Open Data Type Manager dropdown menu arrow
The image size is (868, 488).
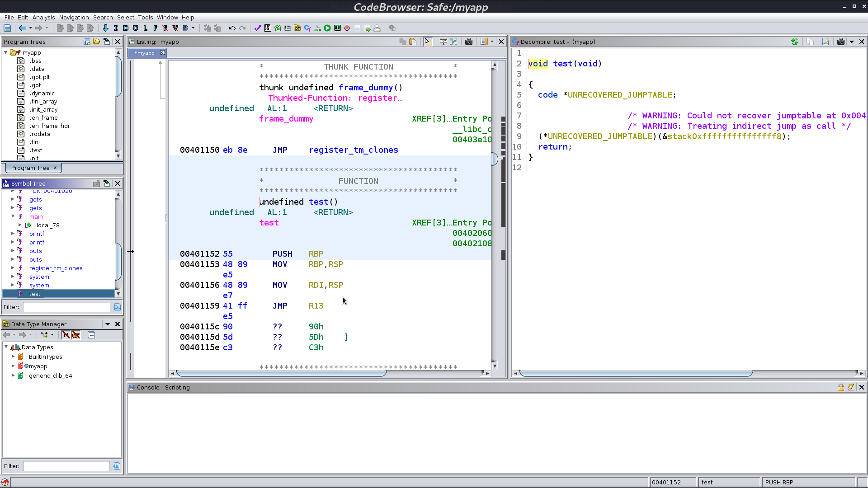click(108, 324)
